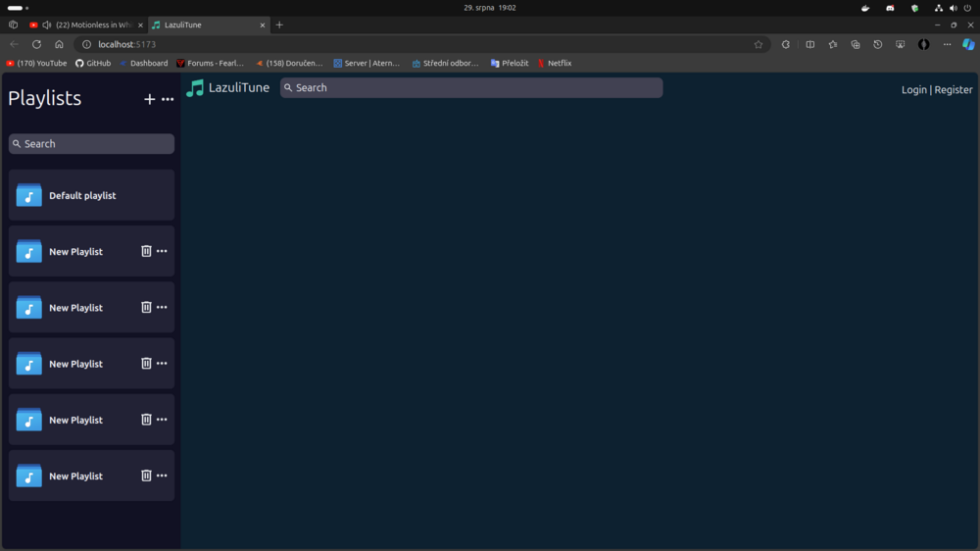Open the (158) Doručen... bookmark
Screen dimensions: 980x551
pos(289,63)
